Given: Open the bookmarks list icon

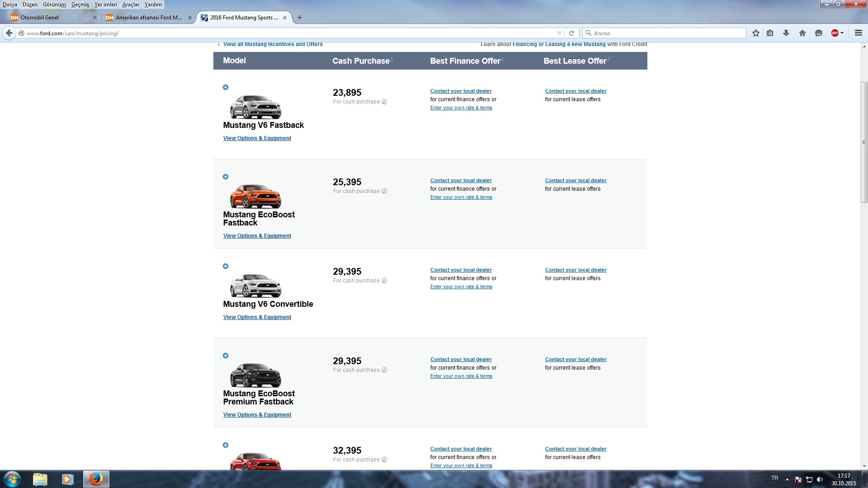Looking at the screenshot, I should [x=770, y=33].
